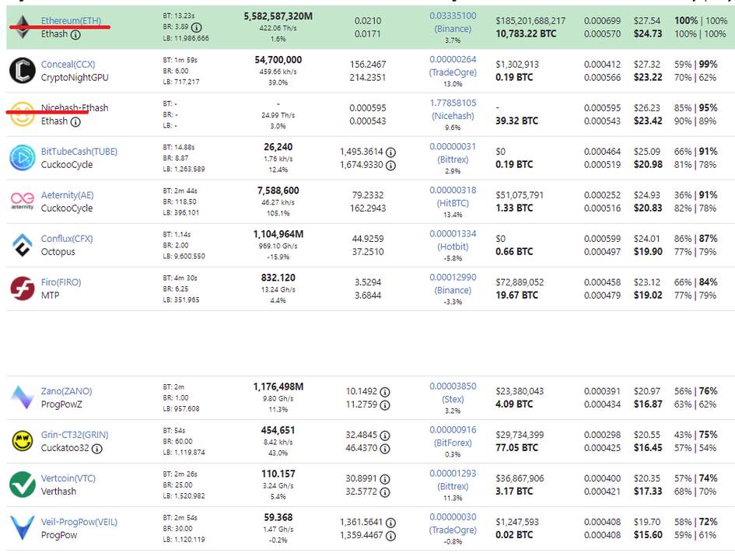Select Ethereum difficulty value 5,582,587,320M
The height and width of the screenshot is (560, 735).
pos(278,16)
